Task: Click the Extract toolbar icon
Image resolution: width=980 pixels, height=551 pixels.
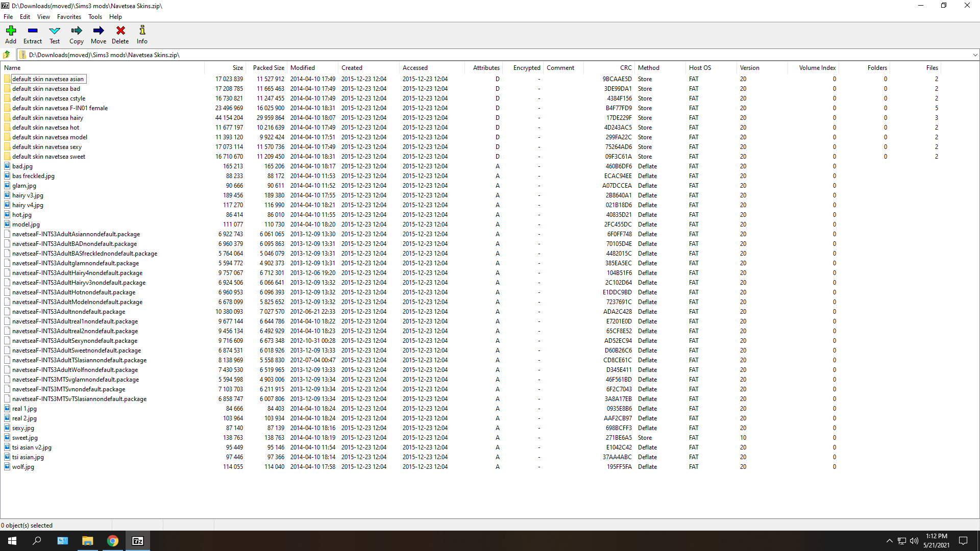Action: click(x=33, y=31)
